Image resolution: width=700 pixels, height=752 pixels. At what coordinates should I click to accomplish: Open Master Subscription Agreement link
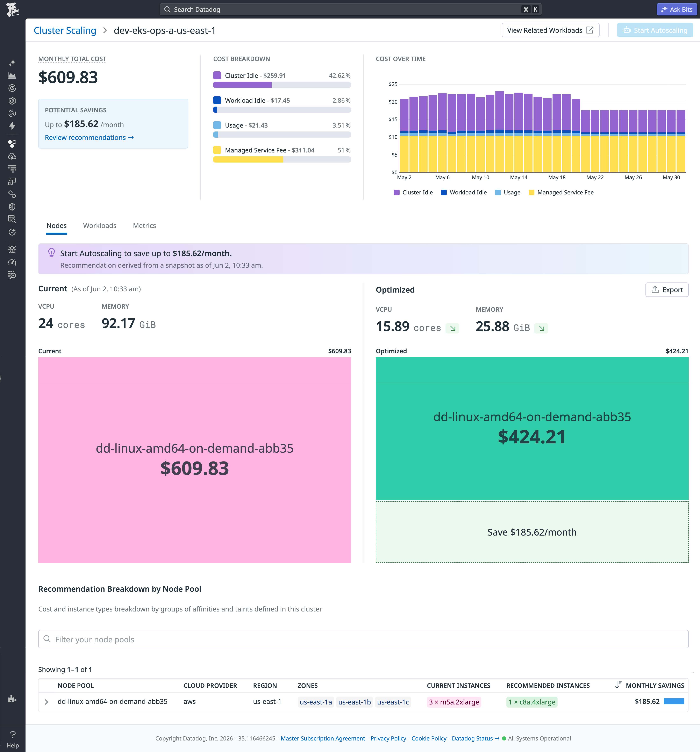[x=323, y=738]
